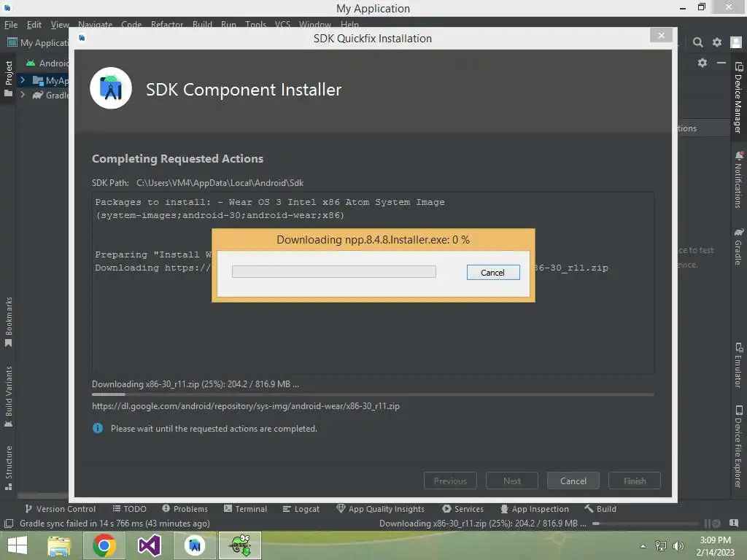
Task: Open the Terminal tool window
Action: pyautogui.click(x=245, y=508)
